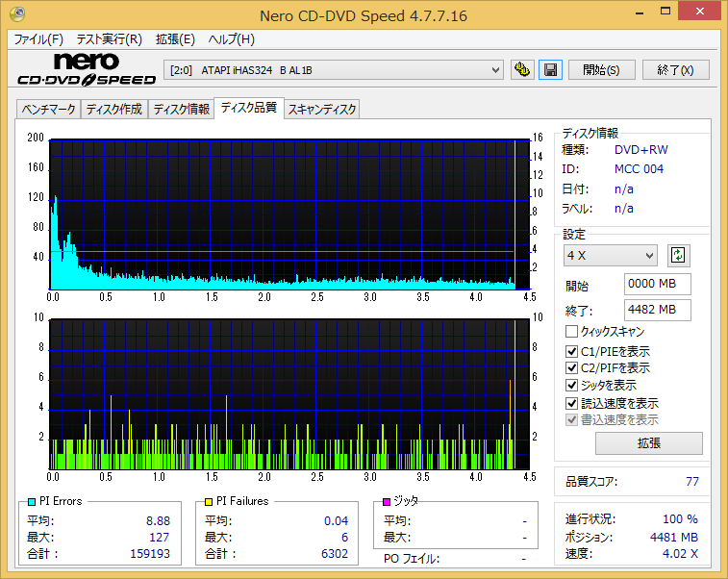Click the magenta jitter legend swatch
728x579 pixels.
click(x=387, y=501)
